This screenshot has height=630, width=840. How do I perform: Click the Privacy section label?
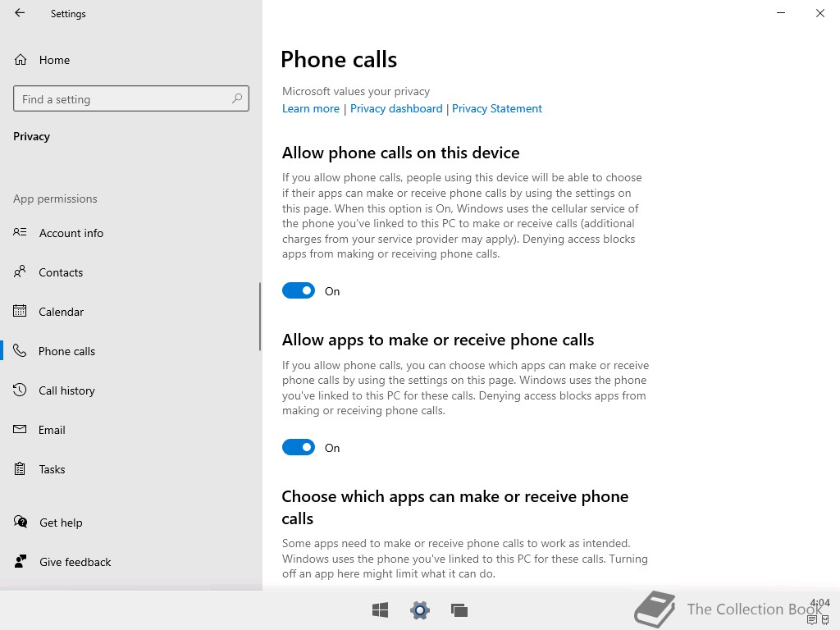[32, 136]
